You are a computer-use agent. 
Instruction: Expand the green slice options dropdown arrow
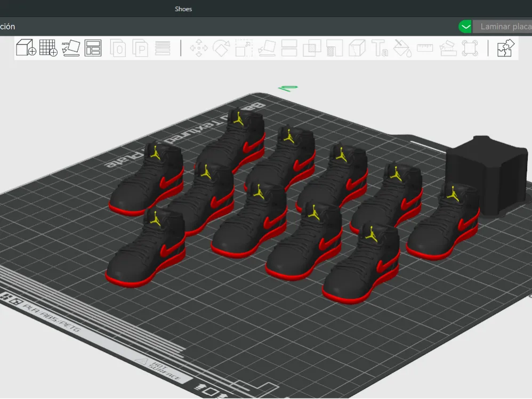click(465, 27)
